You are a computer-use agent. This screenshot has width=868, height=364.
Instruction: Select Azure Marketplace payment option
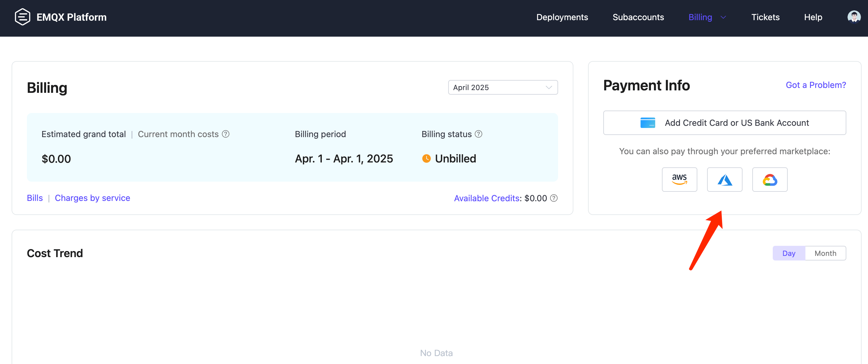[725, 179]
